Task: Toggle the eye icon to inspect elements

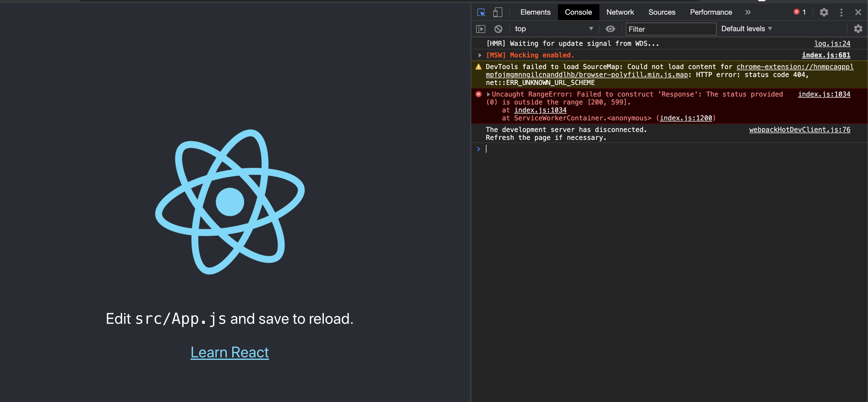Action: point(610,28)
